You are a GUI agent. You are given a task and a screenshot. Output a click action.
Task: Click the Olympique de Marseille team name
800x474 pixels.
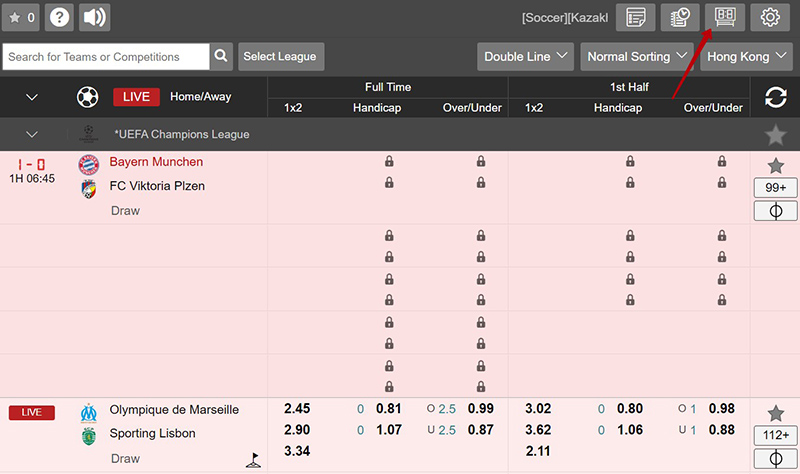coord(174,410)
